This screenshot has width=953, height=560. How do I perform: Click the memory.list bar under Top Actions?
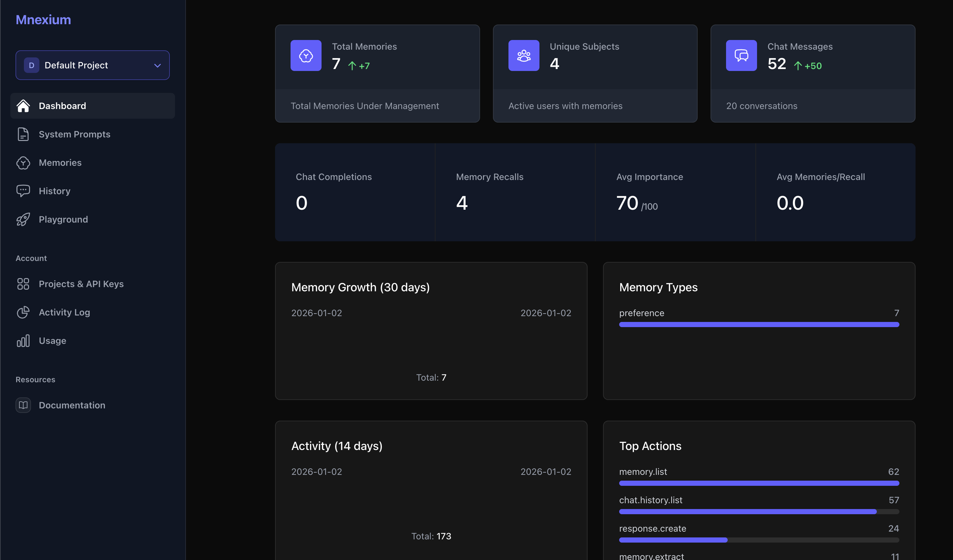point(759,483)
